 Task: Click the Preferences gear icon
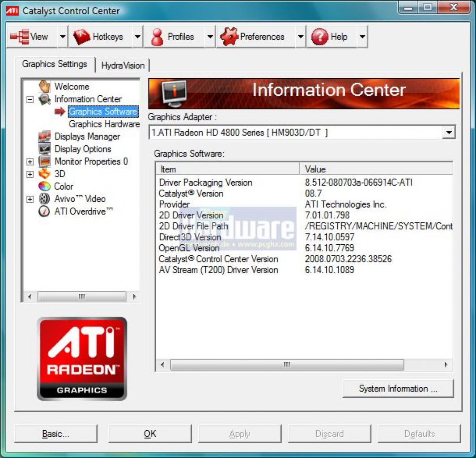tap(229, 37)
